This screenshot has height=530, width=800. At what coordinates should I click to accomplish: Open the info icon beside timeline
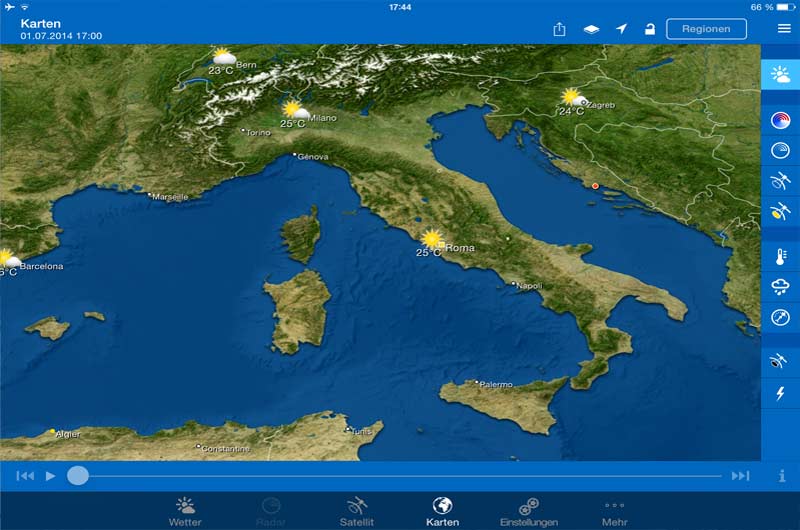782,476
